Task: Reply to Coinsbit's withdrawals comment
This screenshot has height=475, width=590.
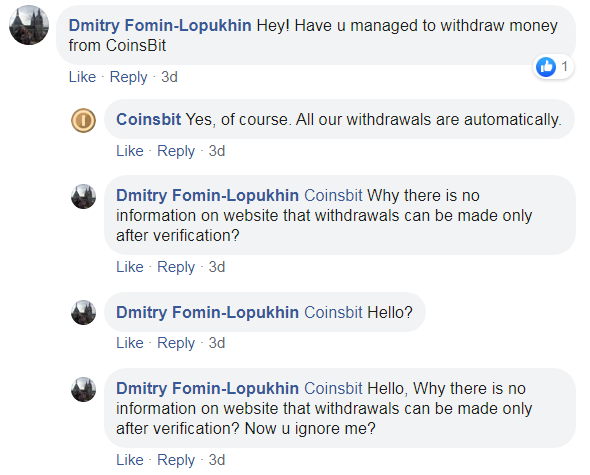Action: tap(176, 151)
